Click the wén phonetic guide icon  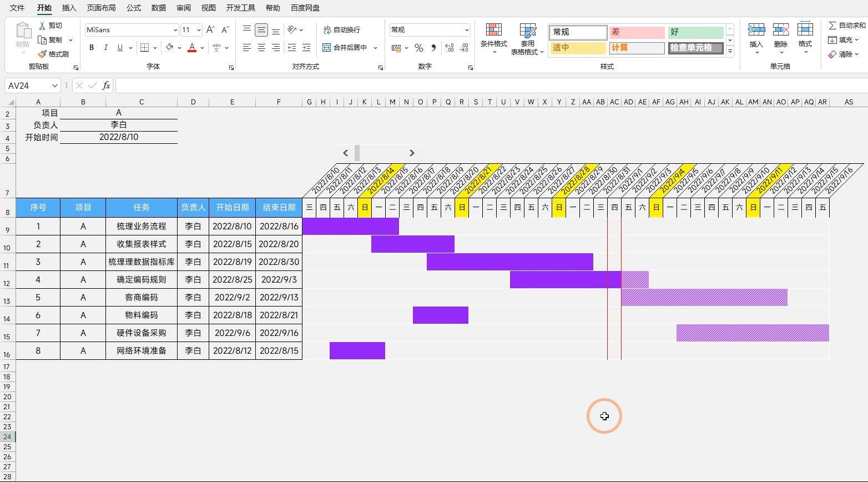pos(216,48)
